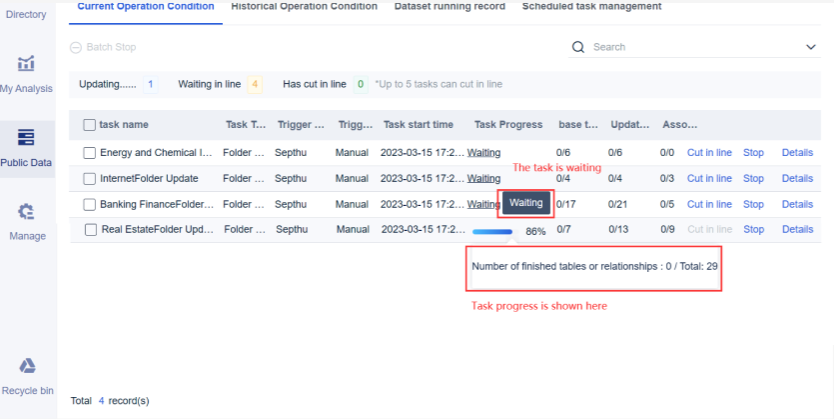Click the 0/13 update count cell
The height and width of the screenshot is (419, 834).
coord(618,229)
